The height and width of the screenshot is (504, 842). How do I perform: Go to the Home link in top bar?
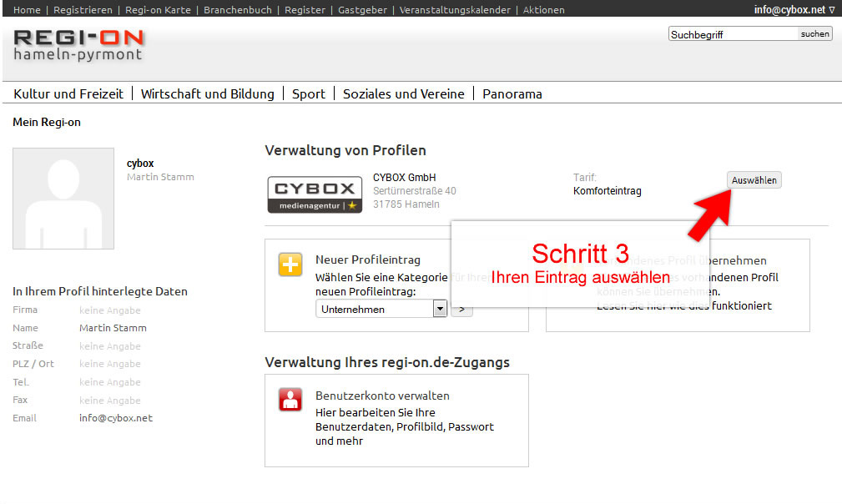click(27, 10)
